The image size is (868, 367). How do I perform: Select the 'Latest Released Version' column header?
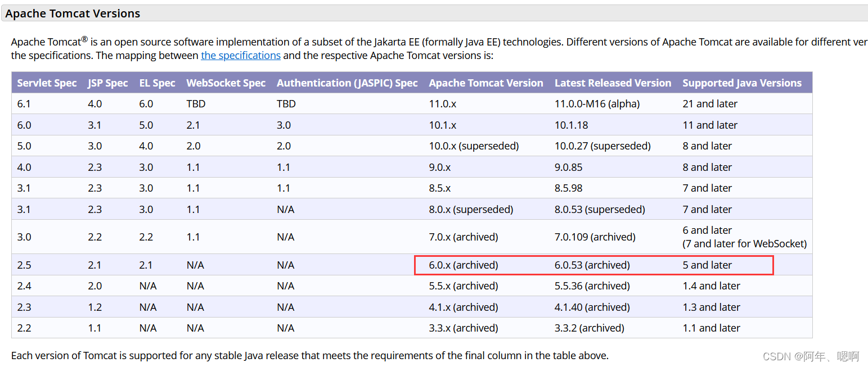tap(613, 83)
